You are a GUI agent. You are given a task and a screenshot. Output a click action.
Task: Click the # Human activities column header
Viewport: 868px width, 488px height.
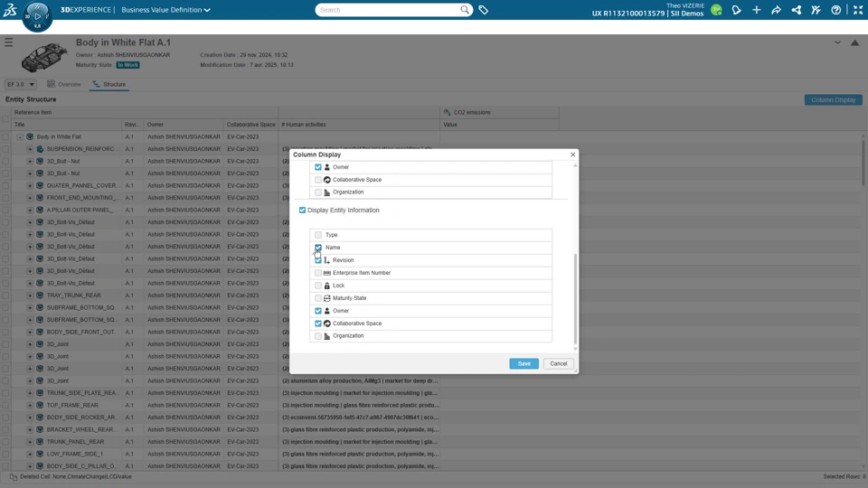pos(359,125)
